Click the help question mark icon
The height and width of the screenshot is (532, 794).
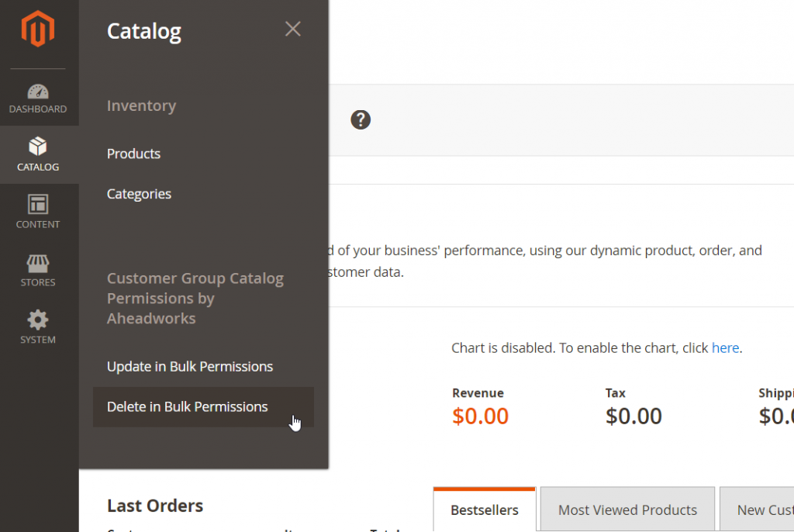[360, 120]
